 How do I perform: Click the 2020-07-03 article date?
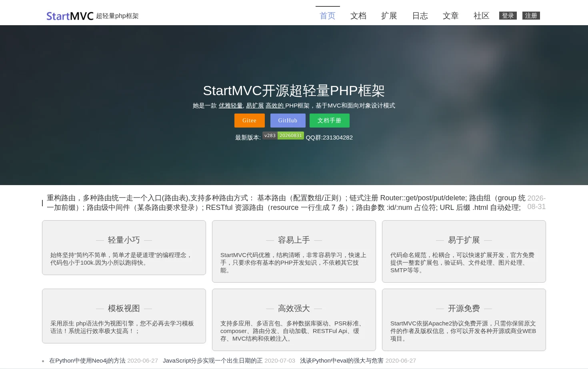click(x=280, y=361)
